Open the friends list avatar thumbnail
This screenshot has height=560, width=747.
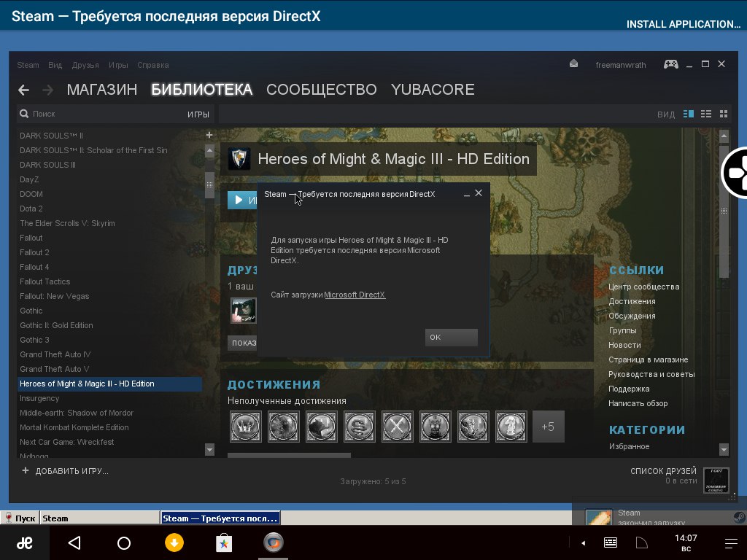pyautogui.click(x=716, y=481)
